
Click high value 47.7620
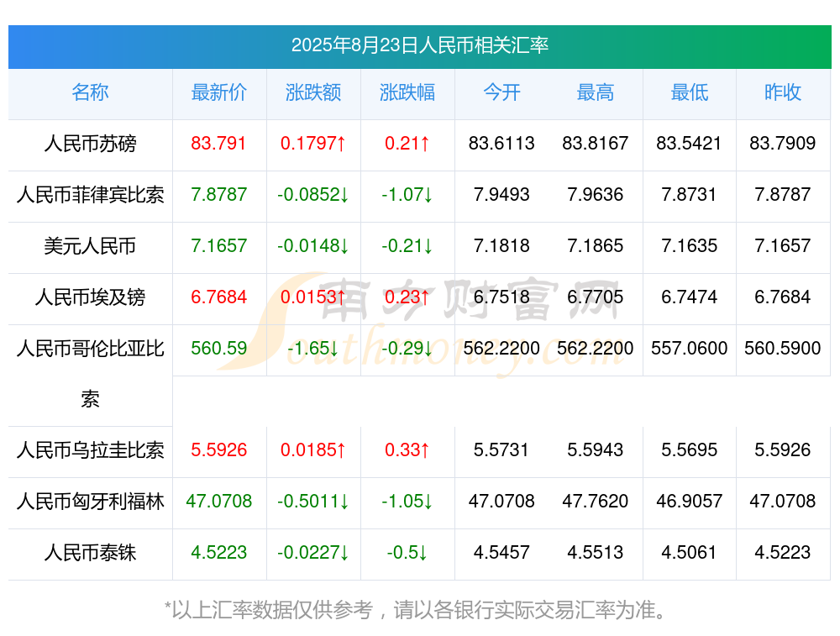pos(596,502)
